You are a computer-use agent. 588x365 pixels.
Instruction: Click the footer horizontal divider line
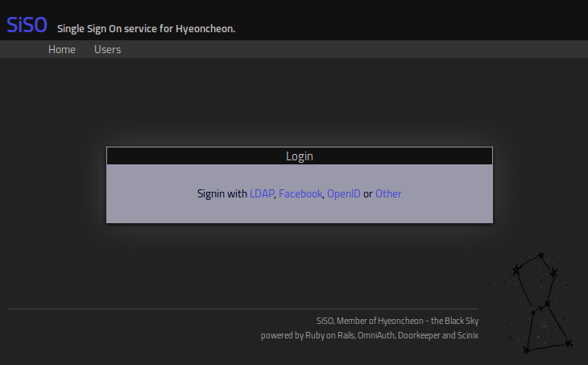pyautogui.click(x=242, y=309)
